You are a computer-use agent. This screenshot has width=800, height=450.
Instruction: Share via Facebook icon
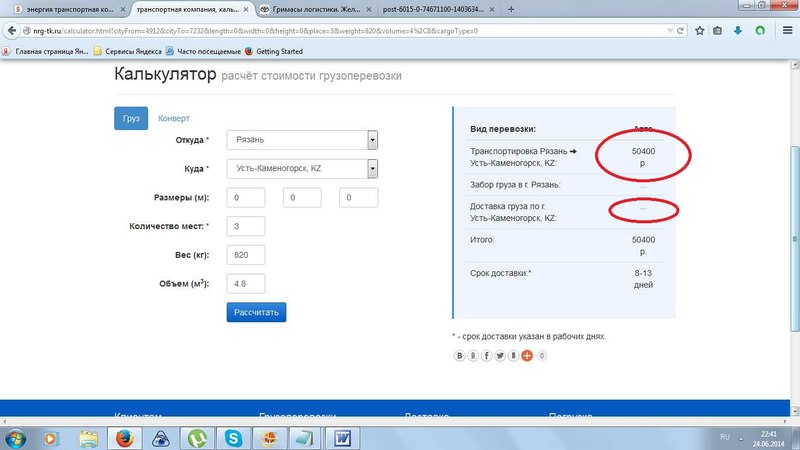[486, 356]
